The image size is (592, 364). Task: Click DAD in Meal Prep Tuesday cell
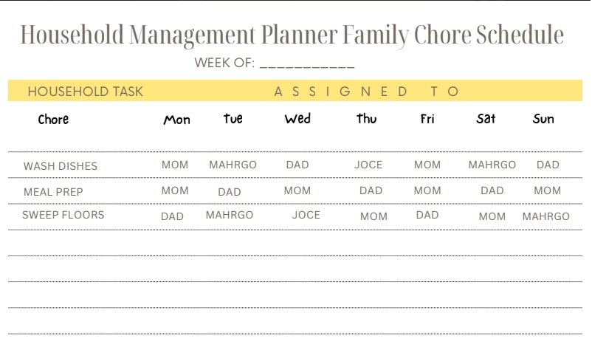[230, 192]
